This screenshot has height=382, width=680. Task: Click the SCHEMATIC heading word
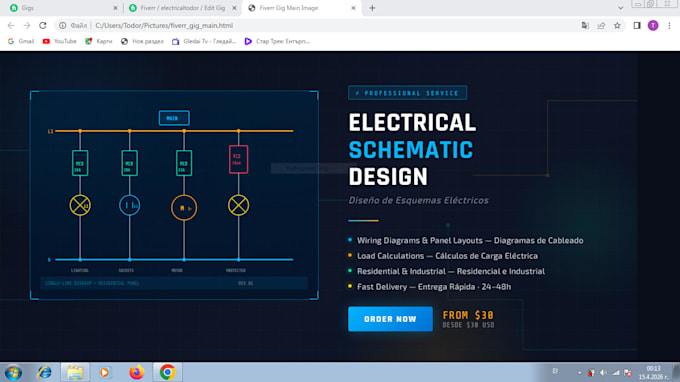tap(410, 150)
